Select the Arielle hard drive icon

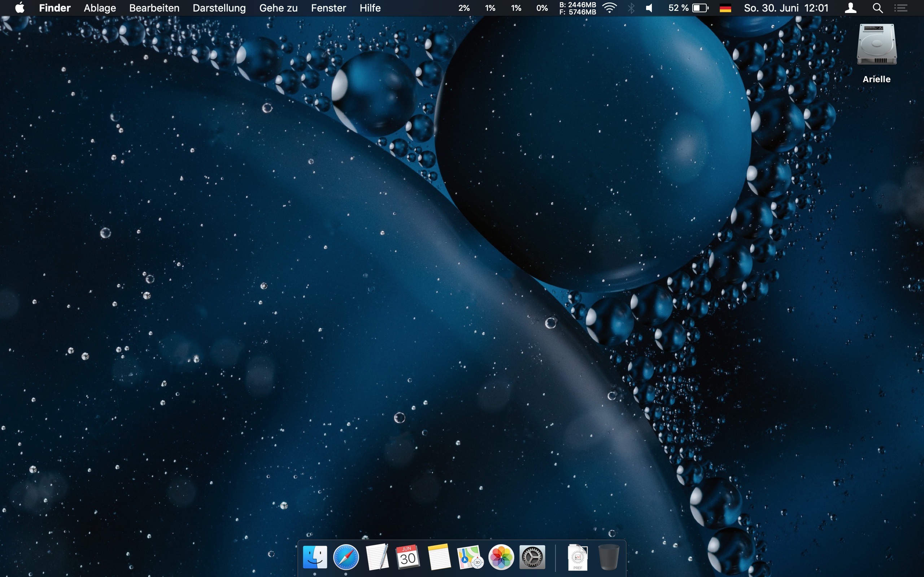click(x=876, y=45)
